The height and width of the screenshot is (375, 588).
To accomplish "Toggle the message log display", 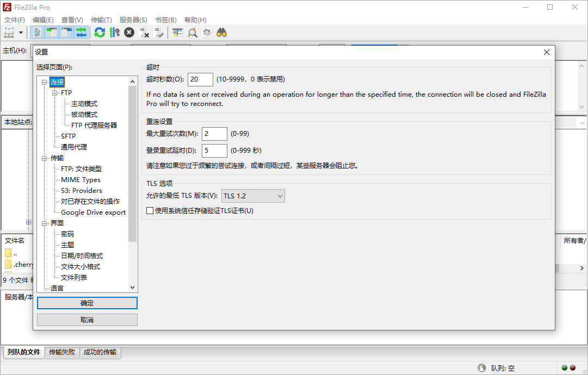I will point(36,32).
